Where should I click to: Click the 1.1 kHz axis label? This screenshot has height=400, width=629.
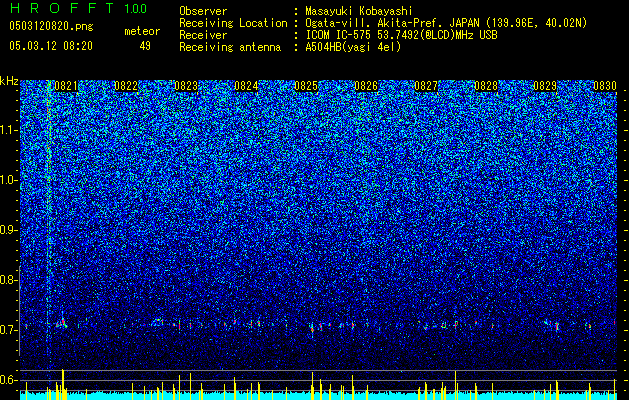point(8,130)
